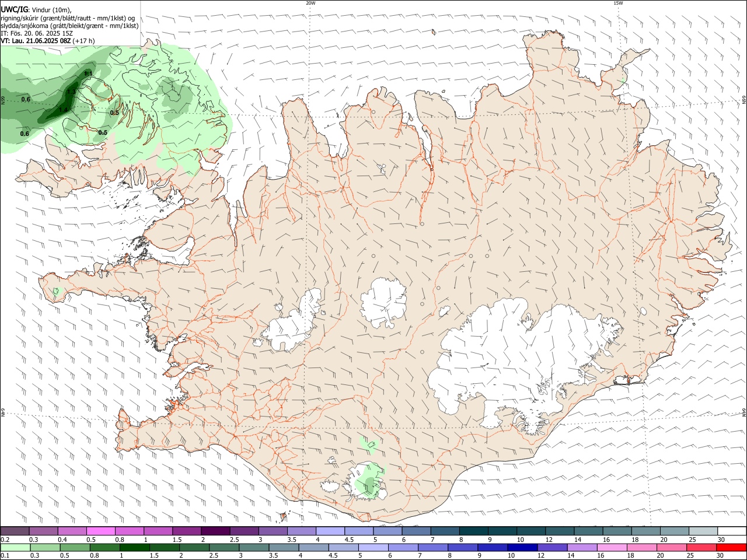The width and height of the screenshot is (747, 560).
Task: Select the lavender swatch labeled 4, top legend
Action: coord(330,531)
